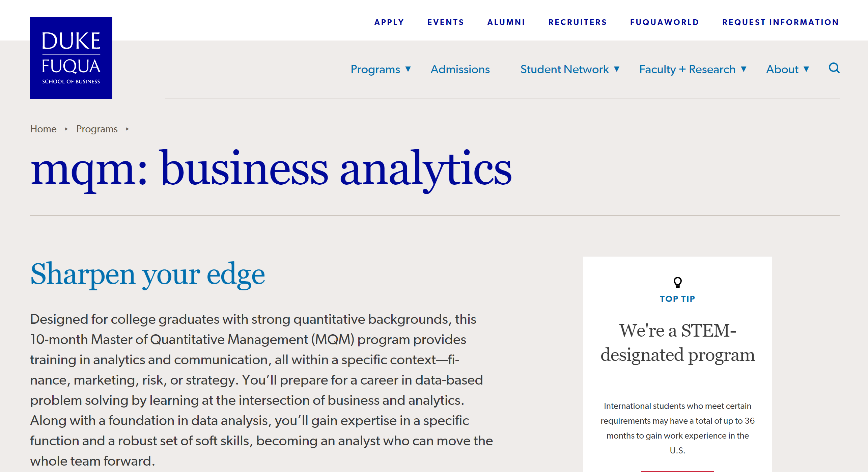The width and height of the screenshot is (868, 472).
Task: Open the FuquaWorld link
Action: tap(664, 22)
